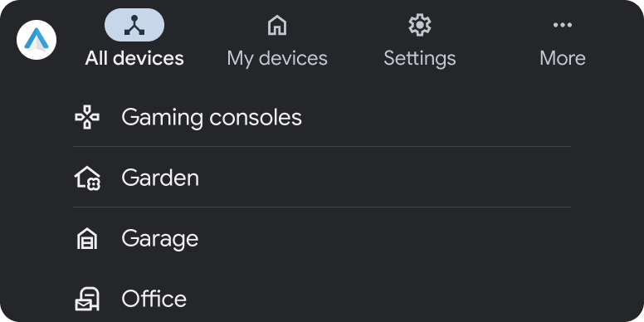Click the Office mailbox icon
Viewport: 644px width, 322px height.
(87, 299)
